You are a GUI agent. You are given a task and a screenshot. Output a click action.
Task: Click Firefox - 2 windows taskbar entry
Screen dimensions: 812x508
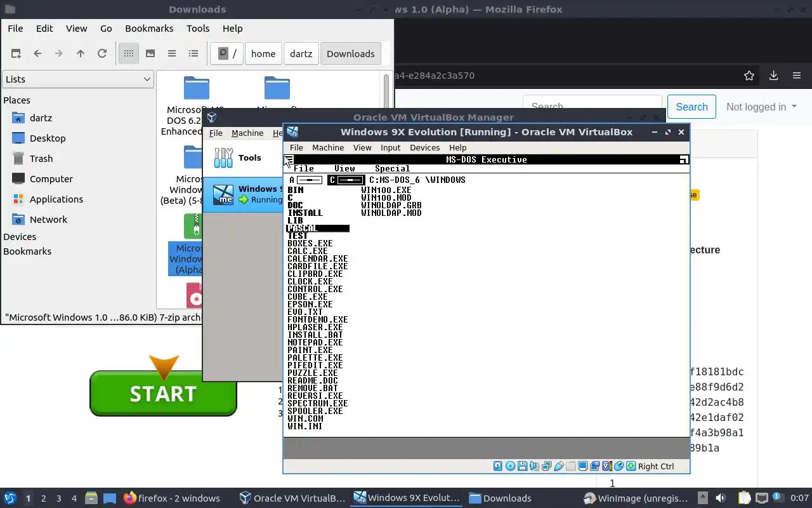click(172, 498)
